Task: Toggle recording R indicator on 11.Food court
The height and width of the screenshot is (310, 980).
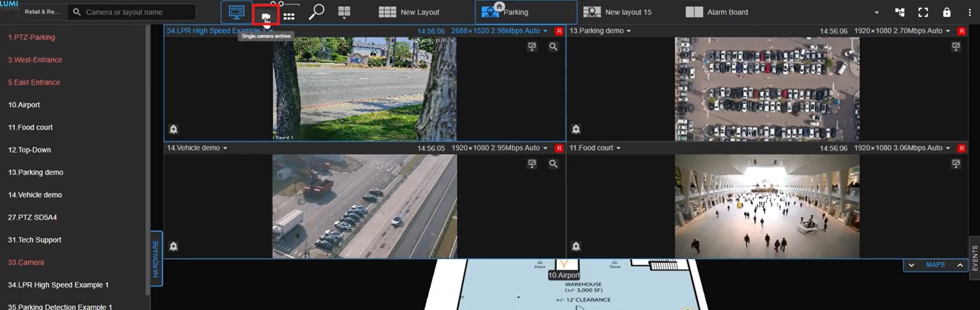Action: click(962, 148)
